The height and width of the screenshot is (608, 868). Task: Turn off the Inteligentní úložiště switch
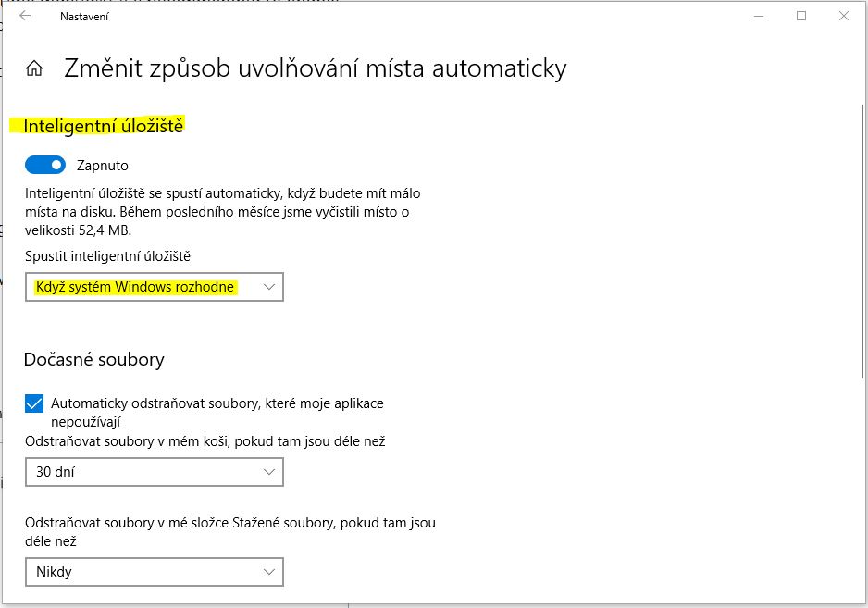pos(45,165)
